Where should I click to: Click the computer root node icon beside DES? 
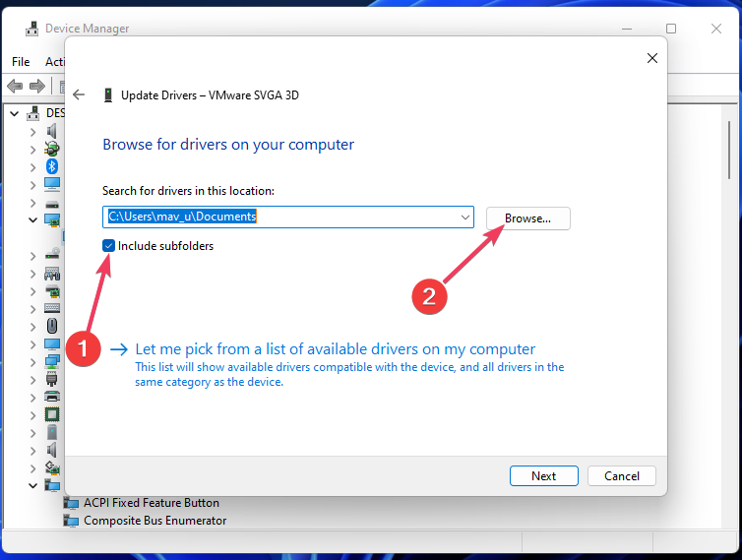coord(33,113)
